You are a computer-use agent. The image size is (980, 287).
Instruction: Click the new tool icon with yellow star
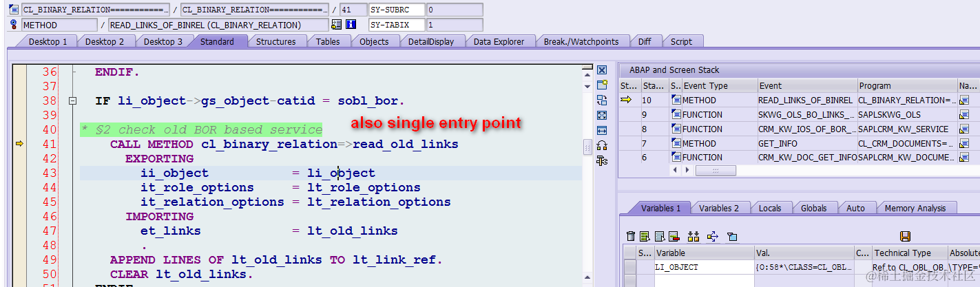(602, 85)
